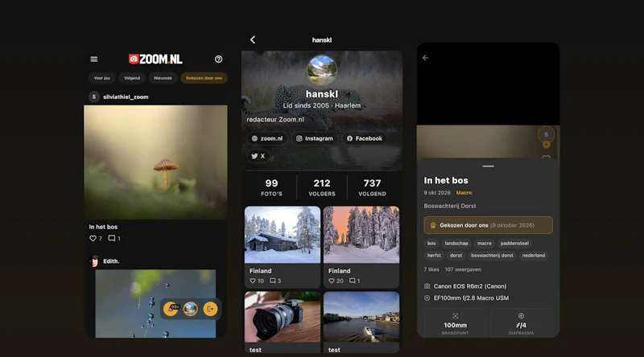644x357 pixels.
Task: Like the first Finland cabin photo
Action: (x=253, y=281)
